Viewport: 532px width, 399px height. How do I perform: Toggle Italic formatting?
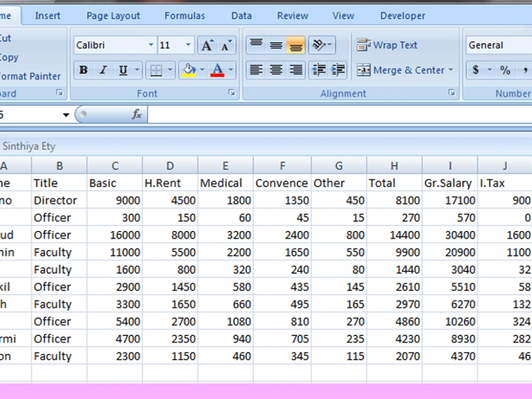point(103,70)
